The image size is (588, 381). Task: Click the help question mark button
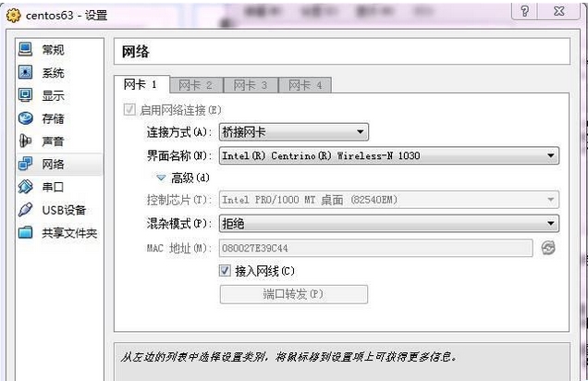click(524, 11)
